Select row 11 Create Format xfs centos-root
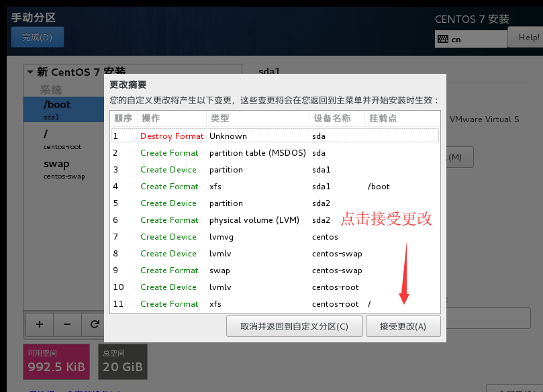Screen dimensions: 543x392 [275, 304]
